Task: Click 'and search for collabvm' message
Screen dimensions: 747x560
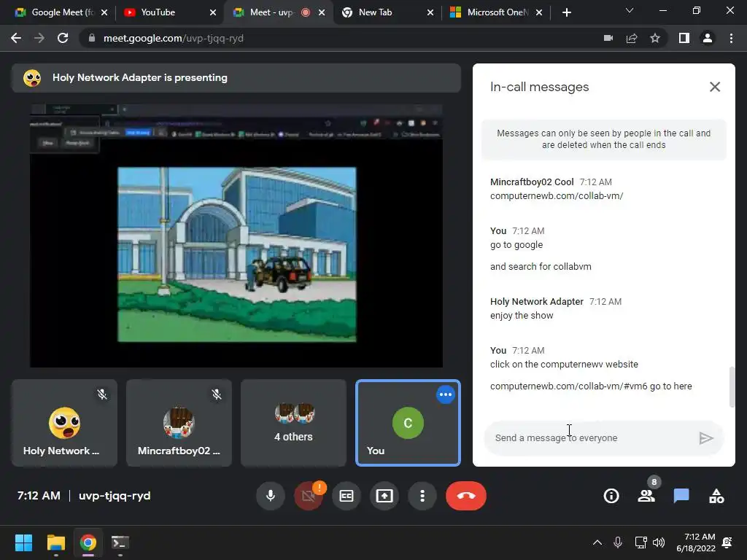Action: coord(541,267)
